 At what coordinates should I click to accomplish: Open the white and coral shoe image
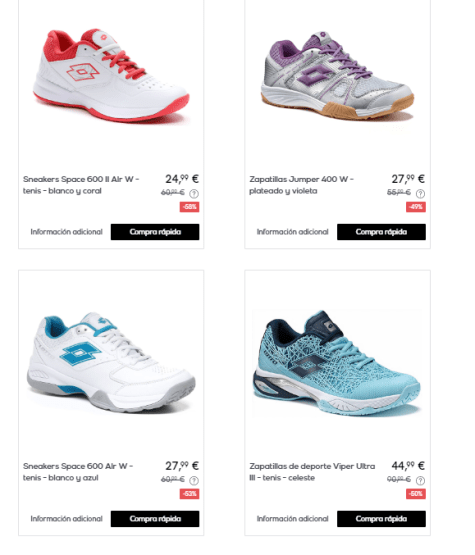click(x=111, y=76)
